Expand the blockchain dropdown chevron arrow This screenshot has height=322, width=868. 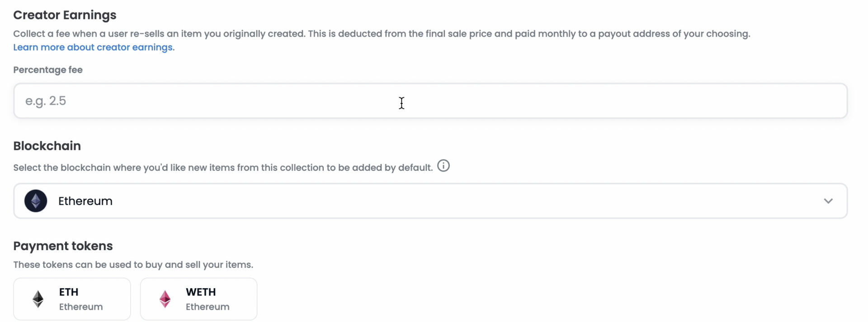click(828, 201)
